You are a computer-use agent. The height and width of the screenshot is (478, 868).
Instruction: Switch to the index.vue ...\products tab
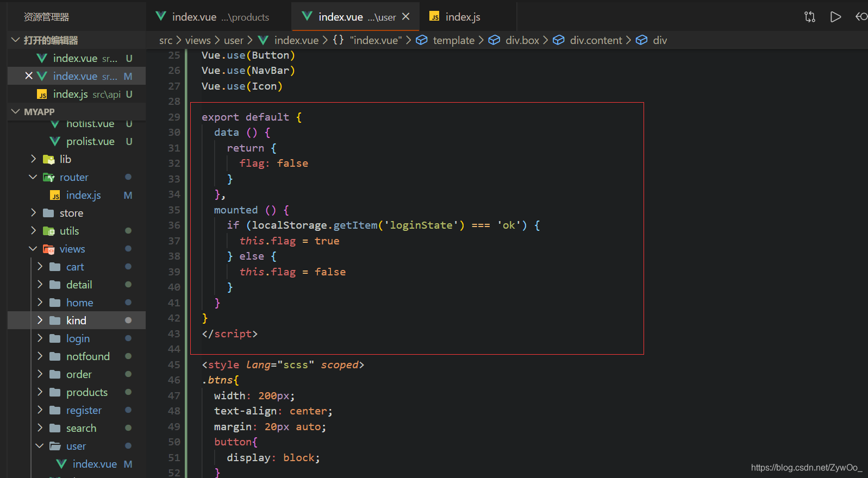tap(219, 17)
